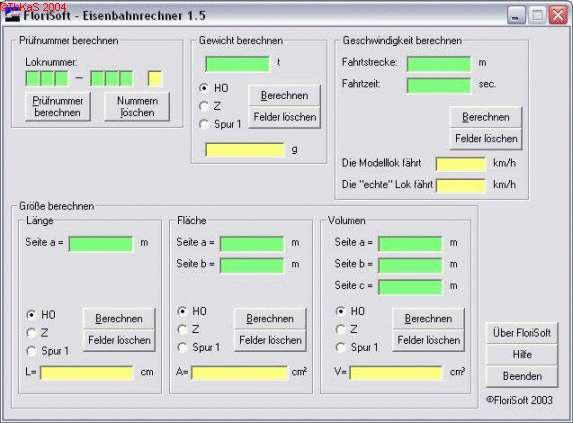
Task: Click Berechnen in Geschwindigkeit berechnen group
Action: [486, 117]
